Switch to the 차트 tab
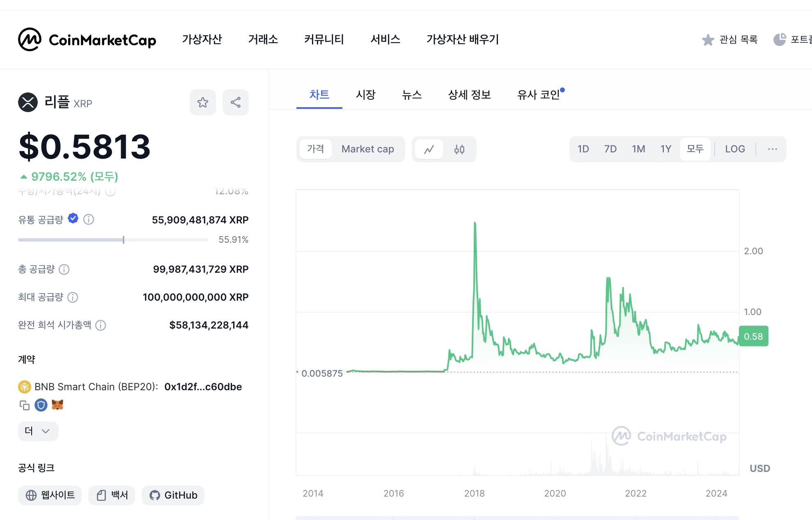 point(319,95)
